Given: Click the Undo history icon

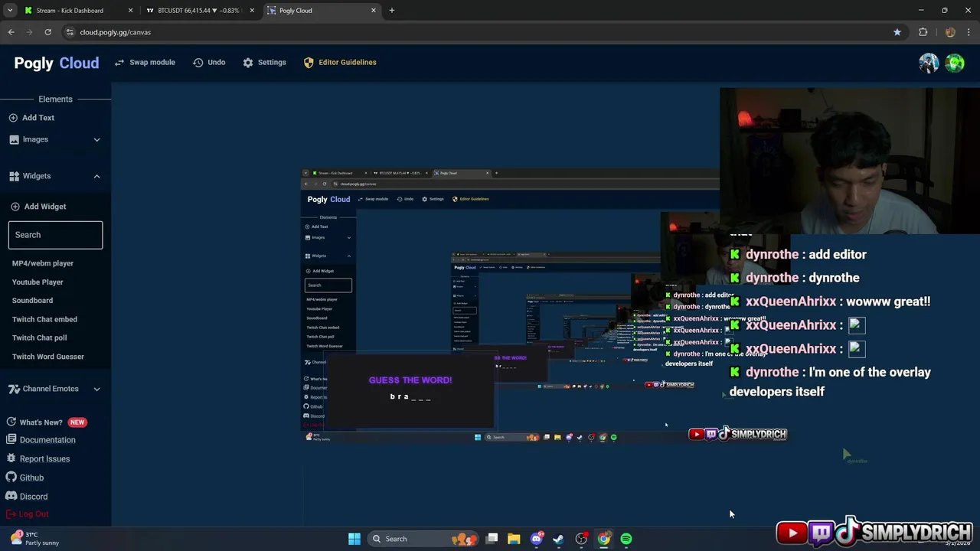Looking at the screenshot, I should point(198,62).
